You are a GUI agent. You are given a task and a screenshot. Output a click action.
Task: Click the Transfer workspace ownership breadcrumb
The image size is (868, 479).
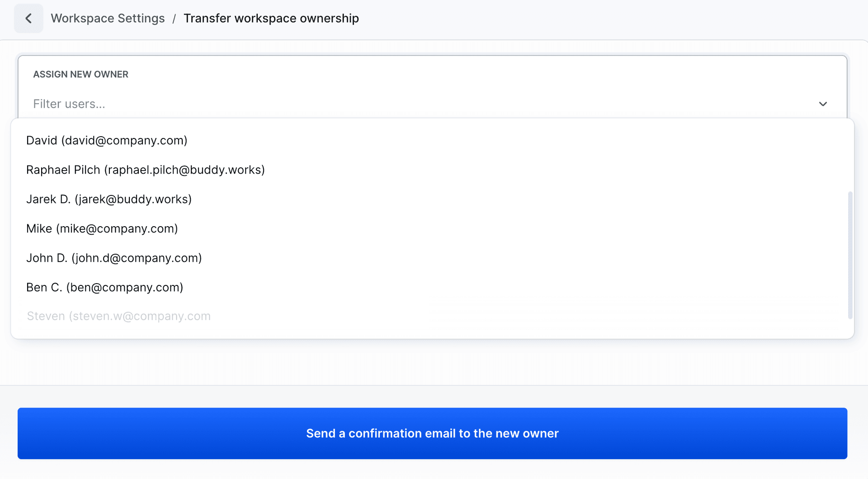271,18
